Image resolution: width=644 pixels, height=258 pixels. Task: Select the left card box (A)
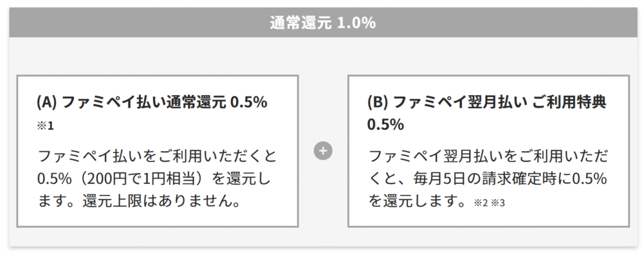tap(158, 151)
